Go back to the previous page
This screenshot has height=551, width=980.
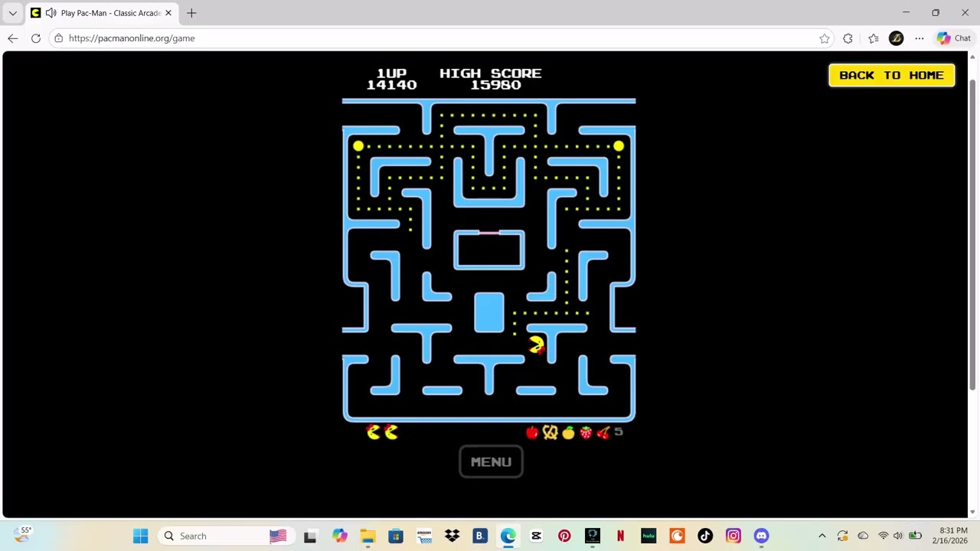pos(13,38)
